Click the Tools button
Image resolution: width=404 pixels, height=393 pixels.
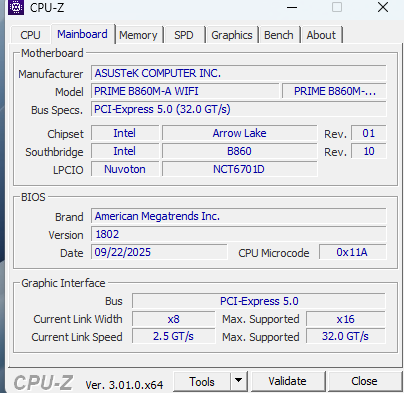pos(202,381)
